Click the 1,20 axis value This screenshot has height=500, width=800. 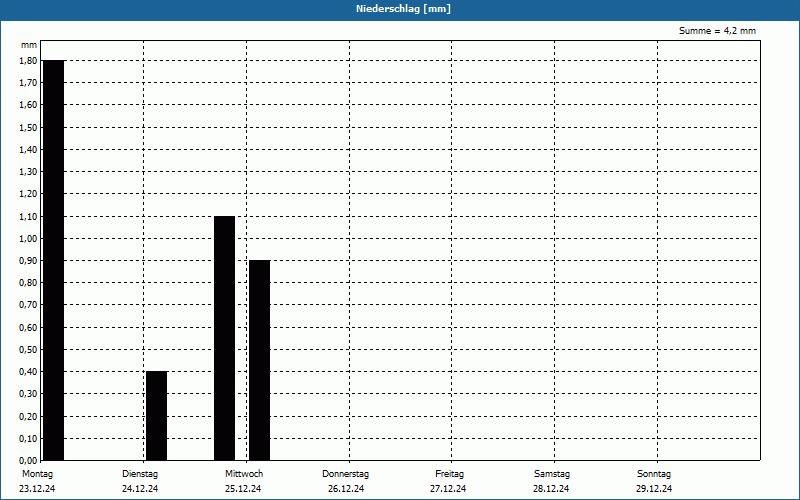[x=28, y=194]
